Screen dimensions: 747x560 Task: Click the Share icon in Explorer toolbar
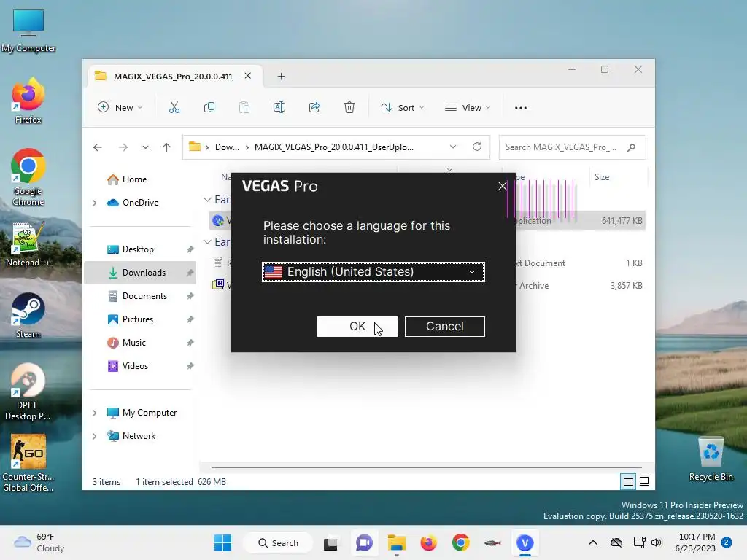(314, 108)
